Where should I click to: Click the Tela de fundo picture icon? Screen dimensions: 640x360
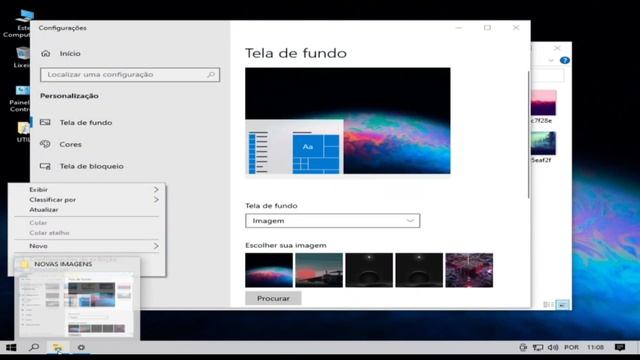tap(45, 122)
